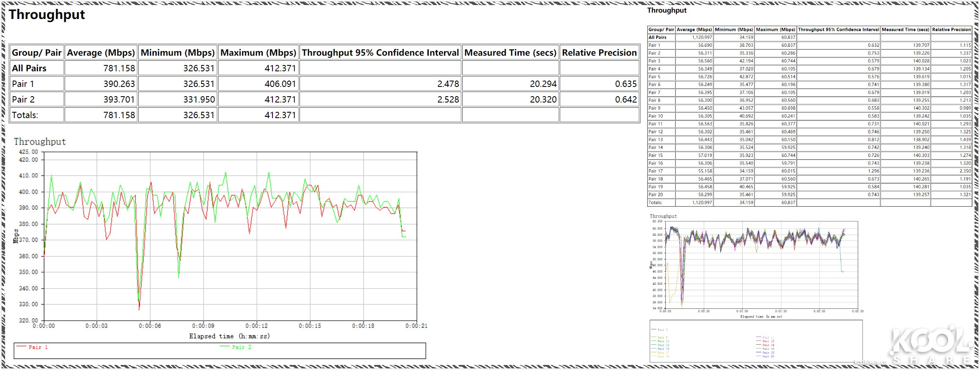Click "Maximum (Mbps)" header in the large table
Viewport: 980px width, 370px height.
tap(259, 53)
